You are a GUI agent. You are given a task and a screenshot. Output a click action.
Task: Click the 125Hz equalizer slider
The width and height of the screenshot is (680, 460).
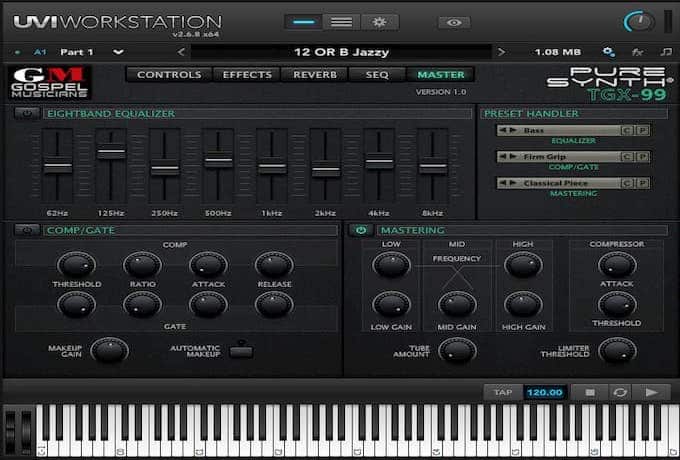[x=111, y=153]
